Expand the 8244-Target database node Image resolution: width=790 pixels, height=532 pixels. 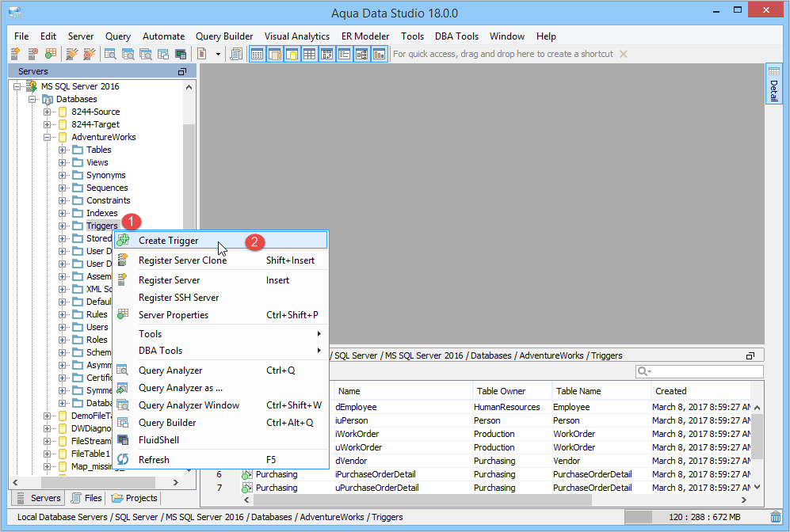click(47, 124)
